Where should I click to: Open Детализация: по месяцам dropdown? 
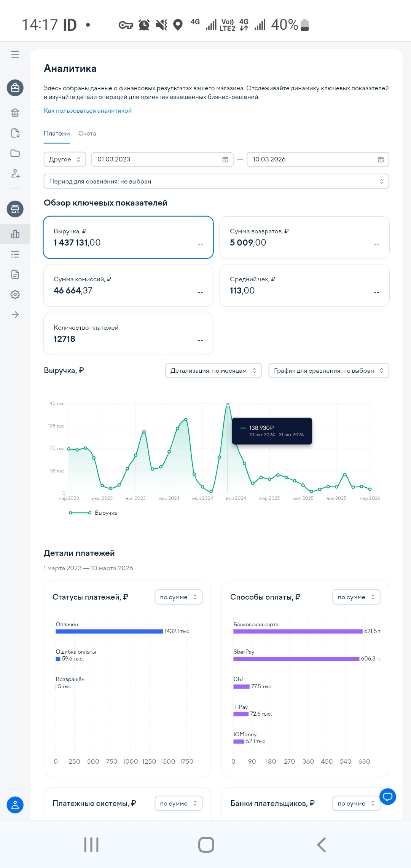click(x=213, y=371)
